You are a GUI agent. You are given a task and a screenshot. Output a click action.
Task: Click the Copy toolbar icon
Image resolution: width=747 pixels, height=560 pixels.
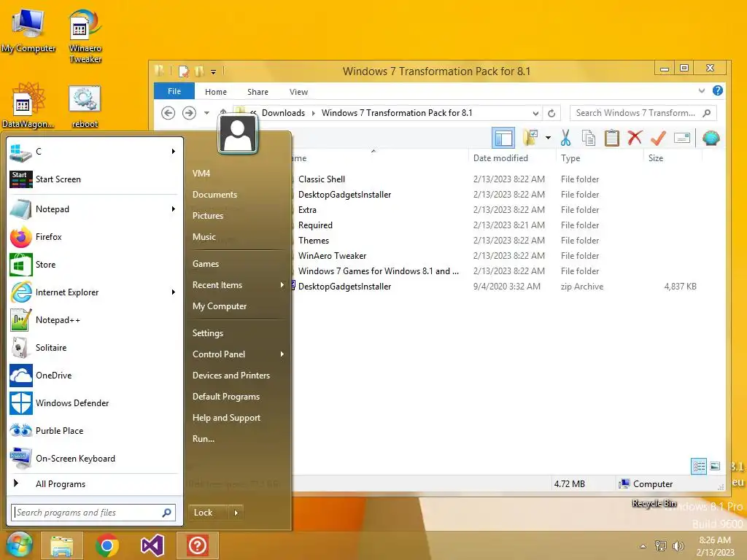tap(589, 138)
